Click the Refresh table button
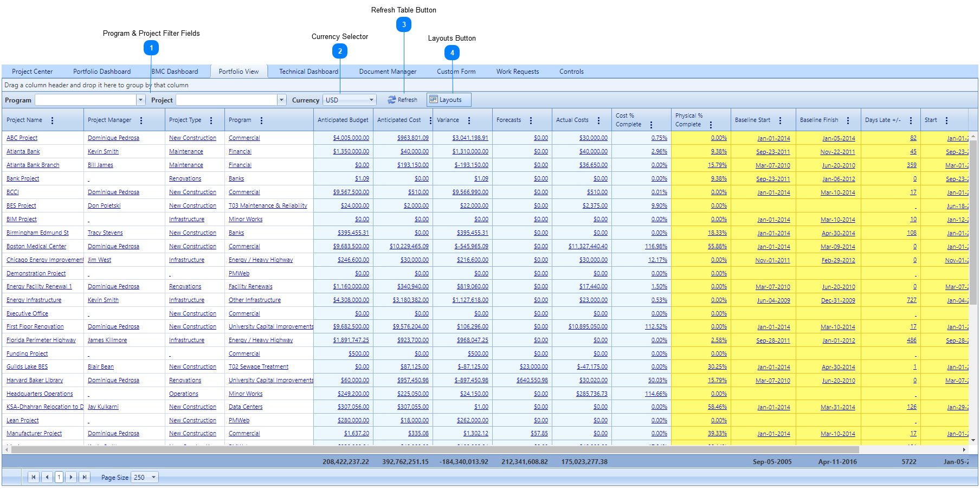The image size is (980, 489). click(x=402, y=100)
